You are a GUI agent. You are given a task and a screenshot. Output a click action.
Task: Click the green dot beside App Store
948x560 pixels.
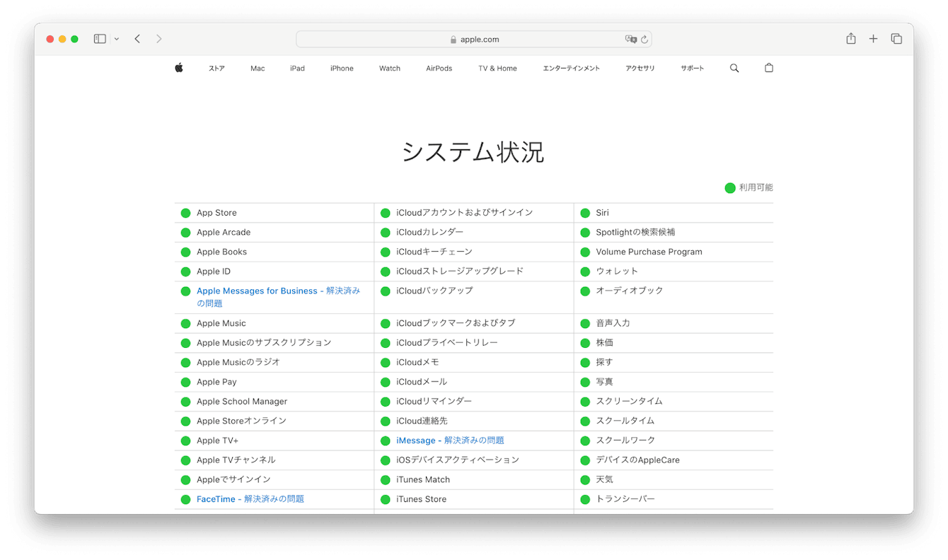185,214
